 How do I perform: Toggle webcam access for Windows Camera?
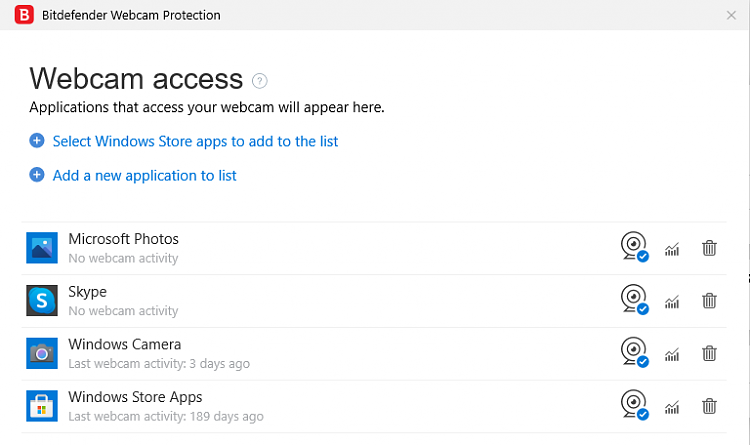(x=634, y=352)
